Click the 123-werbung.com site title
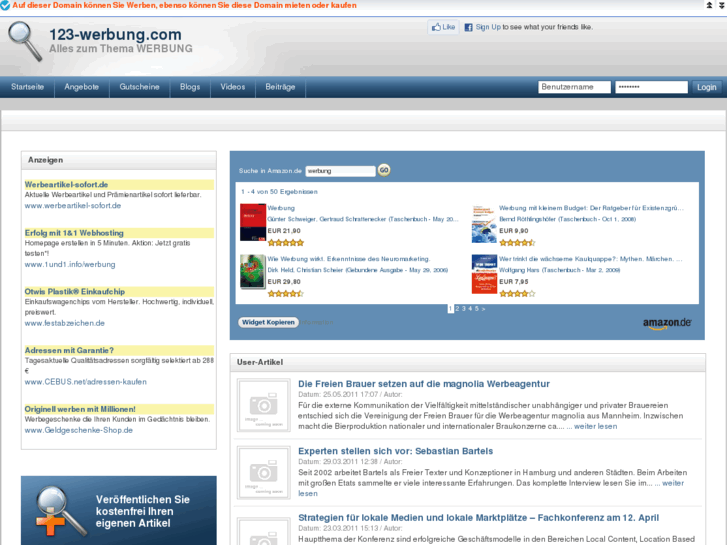 (115, 34)
